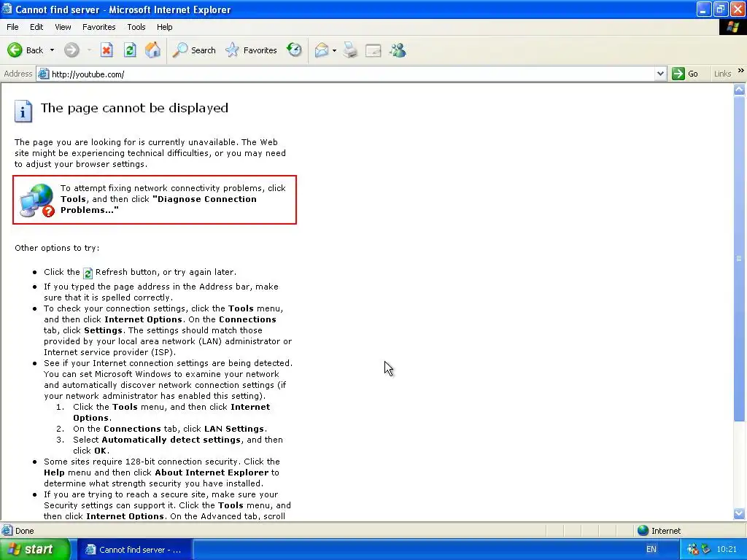Click the "Automatically detect settings" bold text
747x560 pixels.
(x=171, y=440)
